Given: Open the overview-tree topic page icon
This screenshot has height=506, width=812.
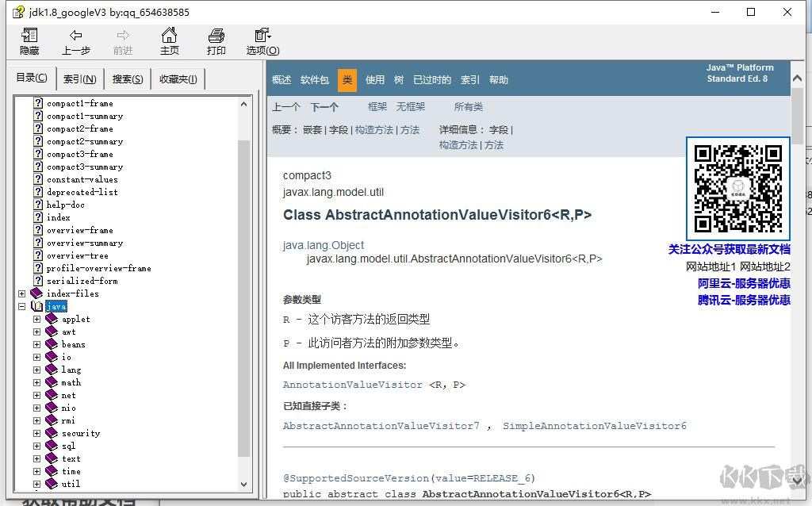Looking at the screenshot, I should pos(38,255).
